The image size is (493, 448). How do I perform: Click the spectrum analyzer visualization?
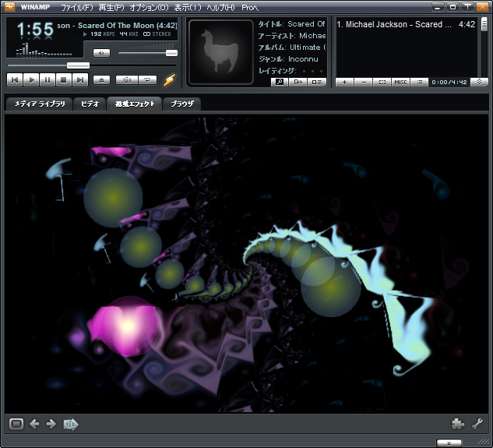(x=44, y=50)
